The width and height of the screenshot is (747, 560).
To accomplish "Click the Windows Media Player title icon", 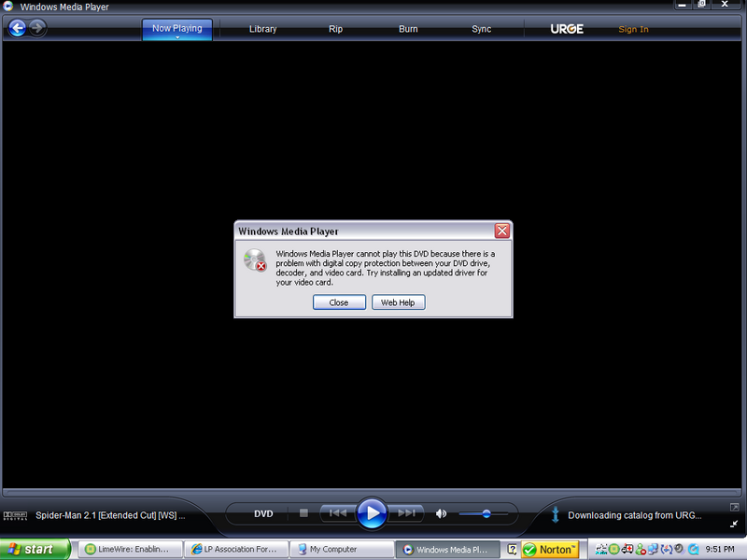I will click(8, 6).
